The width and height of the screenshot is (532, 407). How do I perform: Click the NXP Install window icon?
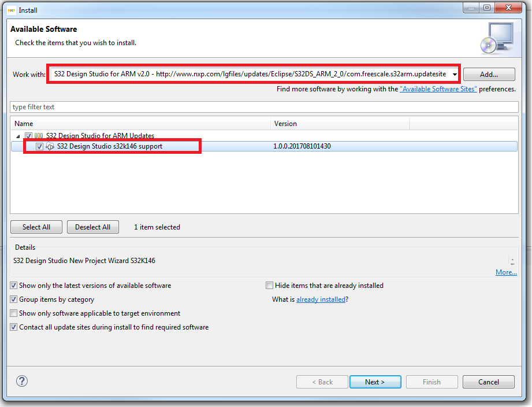click(x=11, y=10)
